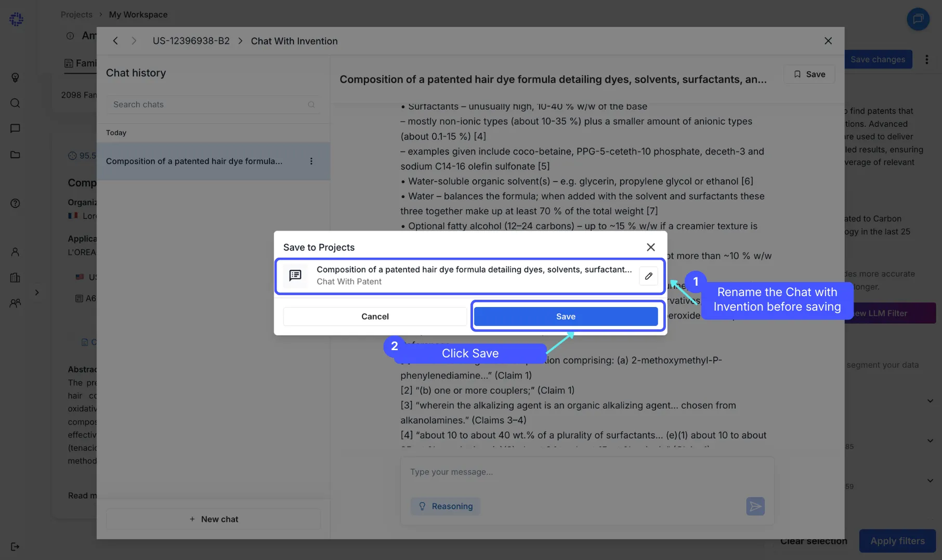The image size is (942, 560).
Task: Click the blue Save button in dialog
Action: click(566, 316)
